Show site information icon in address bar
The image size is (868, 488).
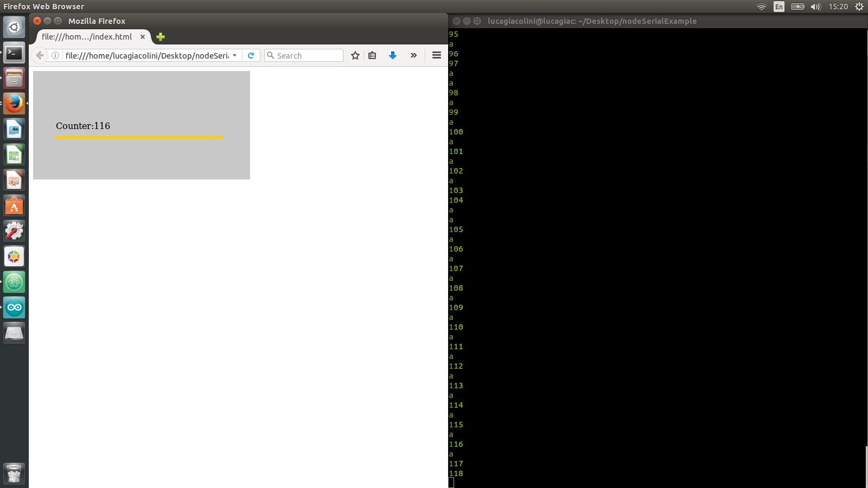pos(55,55)
